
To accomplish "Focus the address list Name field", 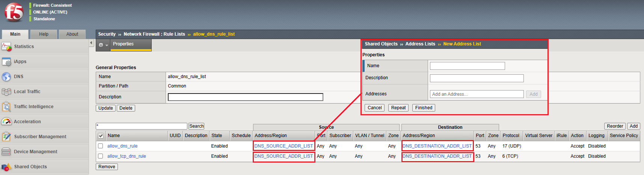I will point(468,66).
